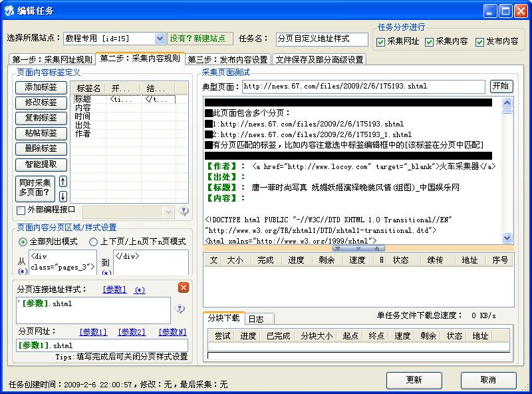This screenshot has width=532, height=394.
Task: Click the [参数] link for address style
Action: pyautogui.click(x=114, y=290)
